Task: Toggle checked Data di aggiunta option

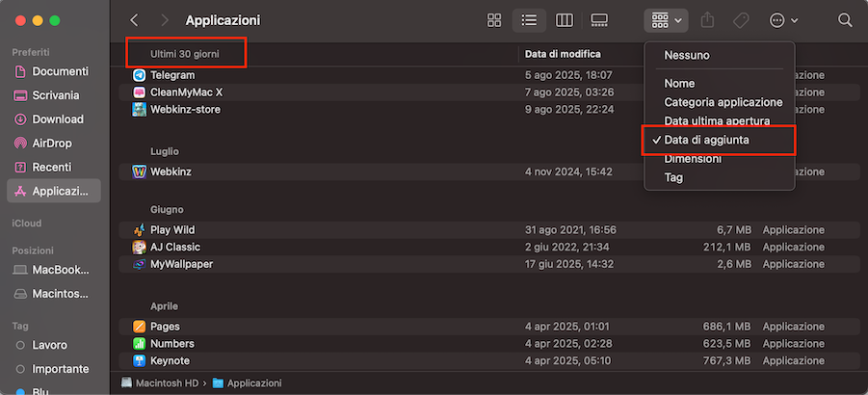Action: click(x=706, y=140)
